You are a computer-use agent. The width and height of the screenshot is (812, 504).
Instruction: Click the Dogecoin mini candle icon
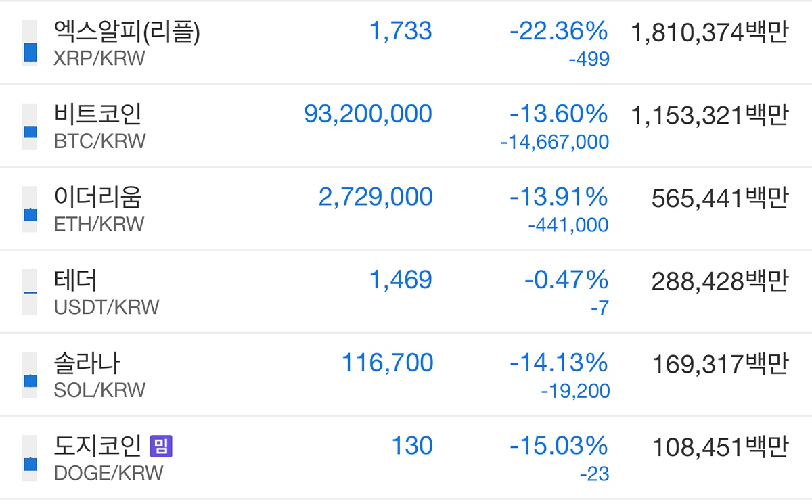click(x=30, y=458)
